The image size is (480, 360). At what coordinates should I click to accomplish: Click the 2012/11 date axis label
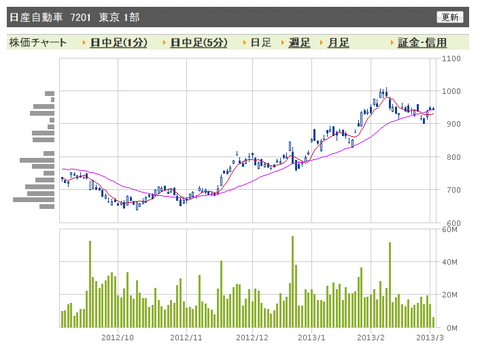(186, 338)
